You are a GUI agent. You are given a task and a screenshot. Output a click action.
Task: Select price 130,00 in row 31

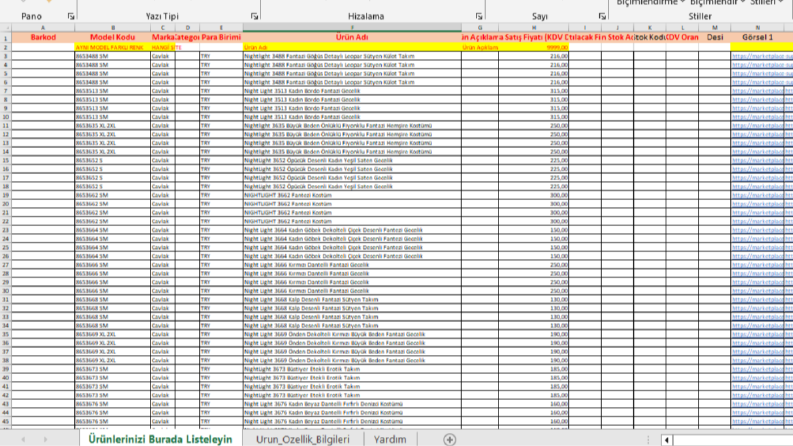(x=534, y=299)
